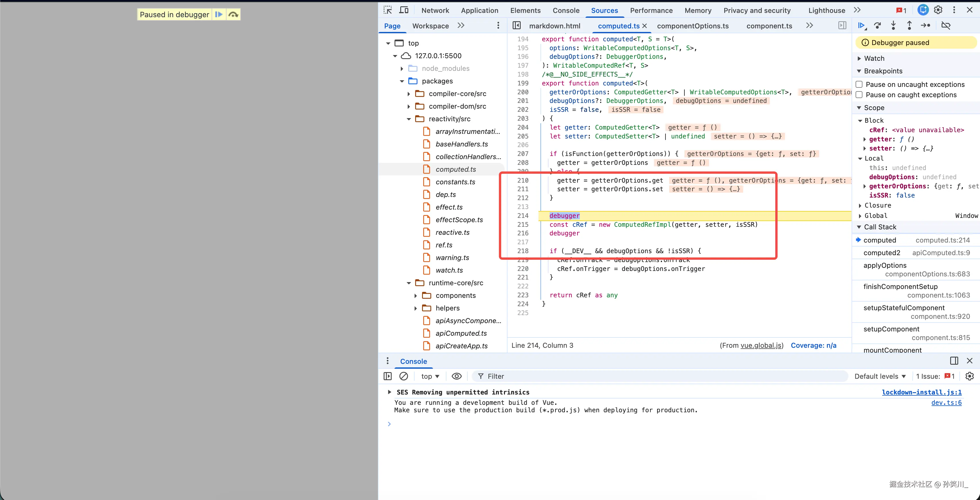This screenshot has height=500, width=980.
Task: Open the live expression eye icon
Action: pyautogui.click(x=456, y=376)
